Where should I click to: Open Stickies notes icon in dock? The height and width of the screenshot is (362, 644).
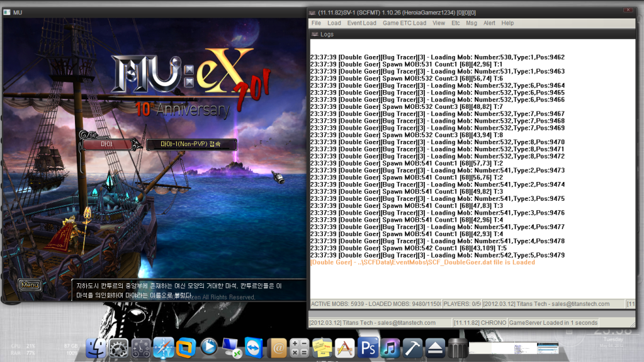pyautogui.click(x=322, y=347)
